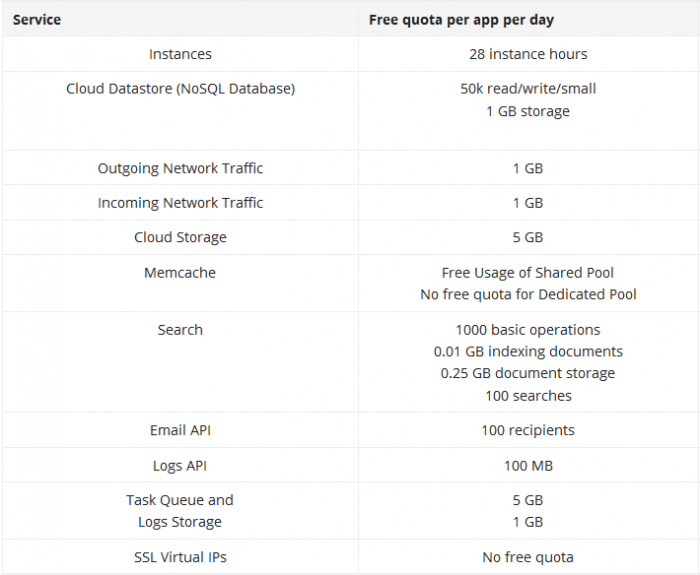Click "1000 basic operations" quota text

(528, 329)
